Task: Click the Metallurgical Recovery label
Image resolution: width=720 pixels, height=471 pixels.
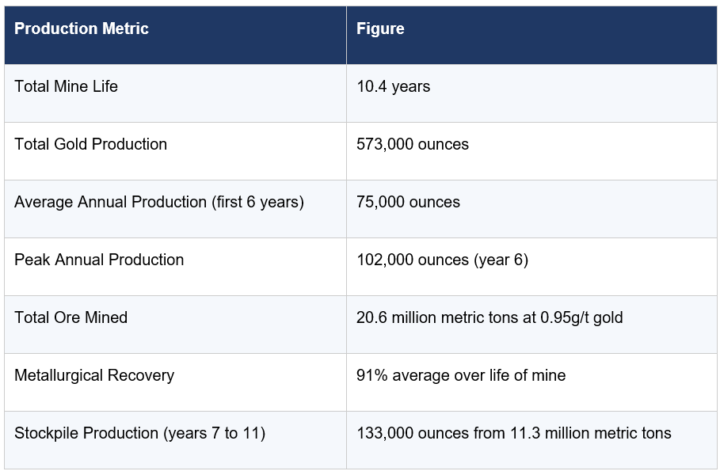Action: (x=94, y=376)
